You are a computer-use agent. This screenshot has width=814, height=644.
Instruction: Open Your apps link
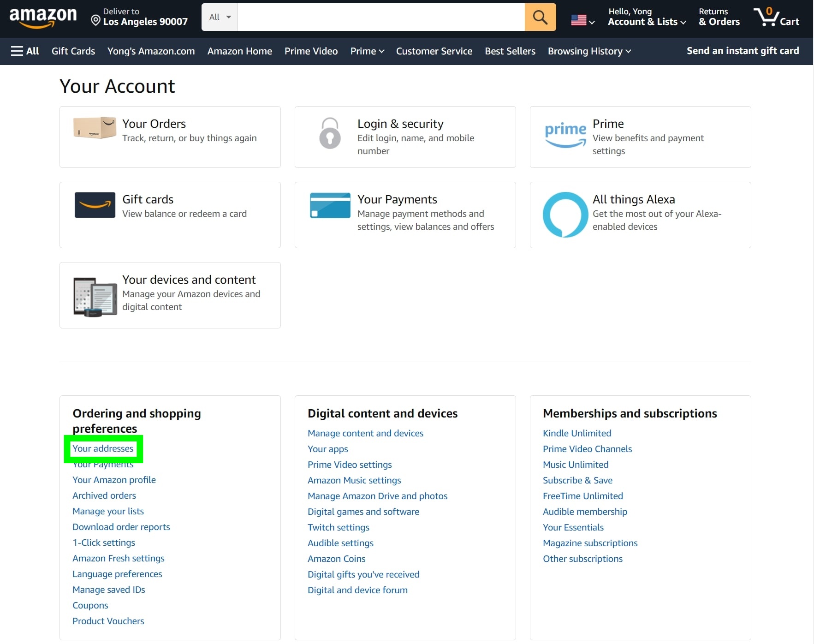click(328, 449)
